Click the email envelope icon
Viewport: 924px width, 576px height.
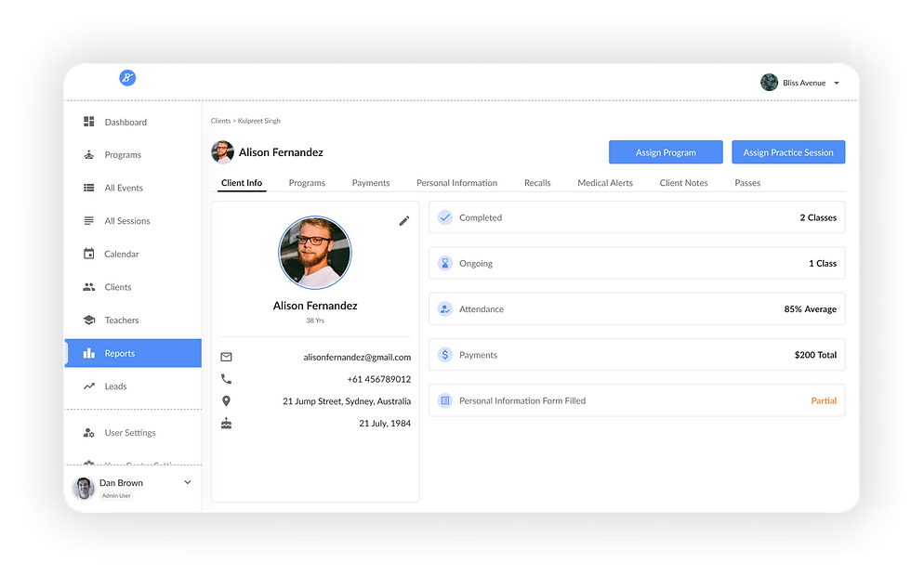tap(225, 356)
